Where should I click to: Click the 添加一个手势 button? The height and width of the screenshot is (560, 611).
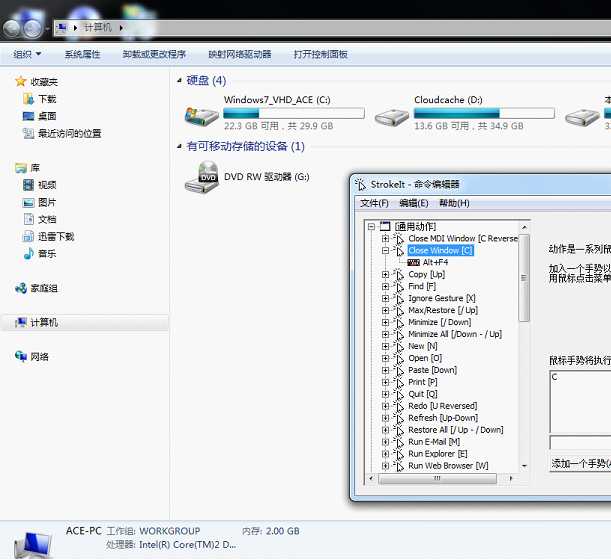pos(580,463)
